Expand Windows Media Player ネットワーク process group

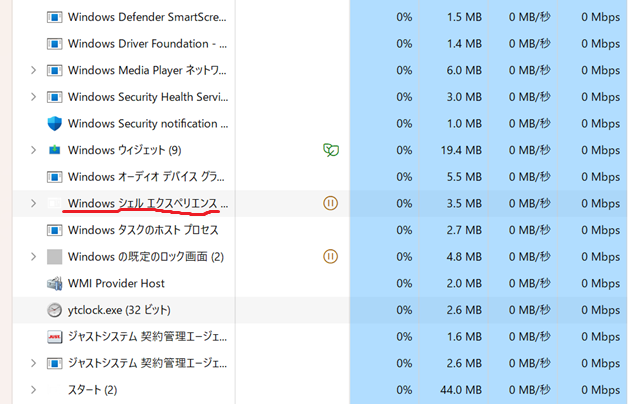click(33, 71)
